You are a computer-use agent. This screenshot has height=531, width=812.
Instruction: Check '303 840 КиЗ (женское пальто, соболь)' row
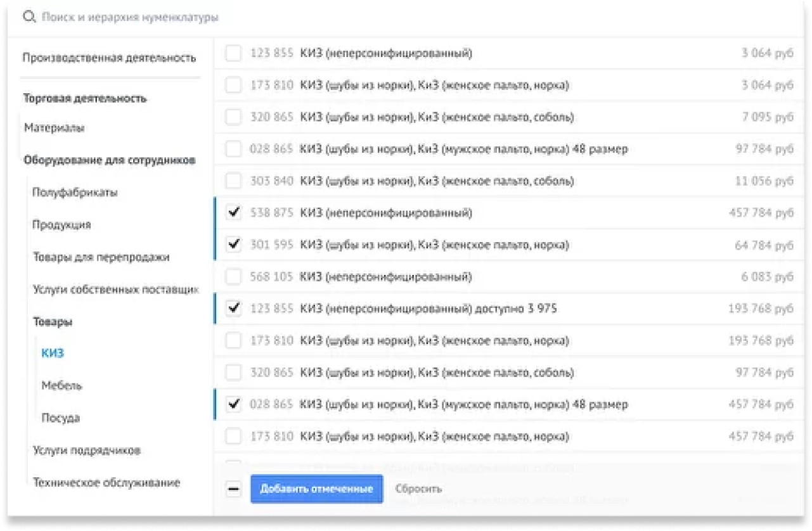233,181
